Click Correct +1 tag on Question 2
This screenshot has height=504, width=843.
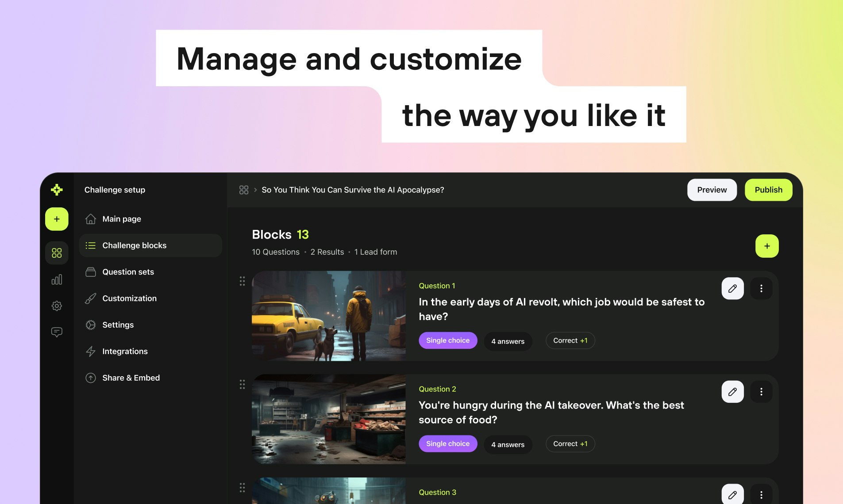point(570,444)
